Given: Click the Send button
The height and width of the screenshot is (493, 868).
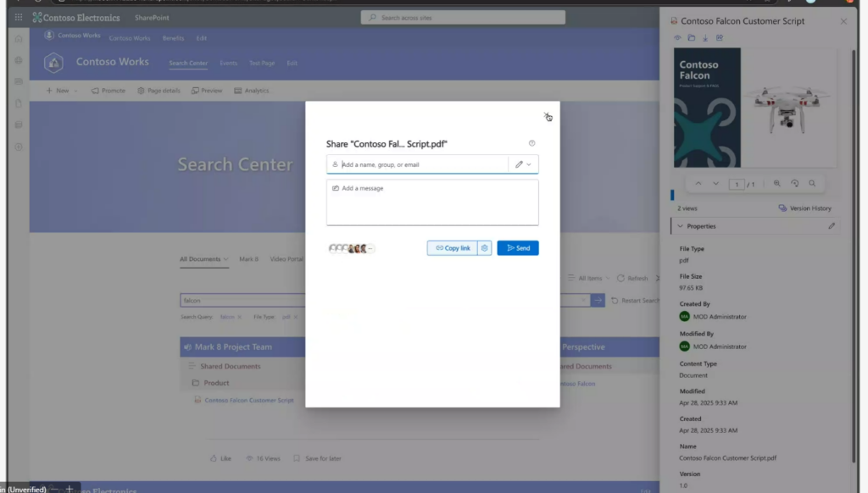Looking at the screenshot, I should pyautogui.click(x=518, y=248).
